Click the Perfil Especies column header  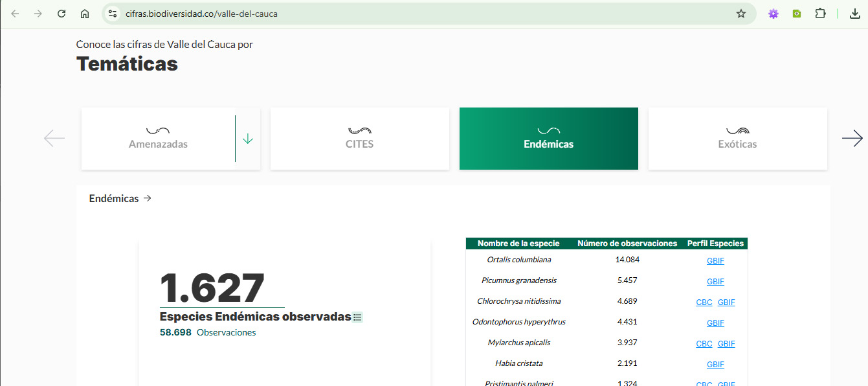716,244
